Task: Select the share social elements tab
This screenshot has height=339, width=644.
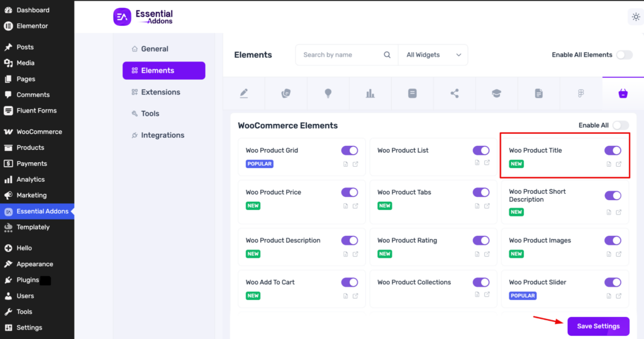Action: [x=455, y=93]
